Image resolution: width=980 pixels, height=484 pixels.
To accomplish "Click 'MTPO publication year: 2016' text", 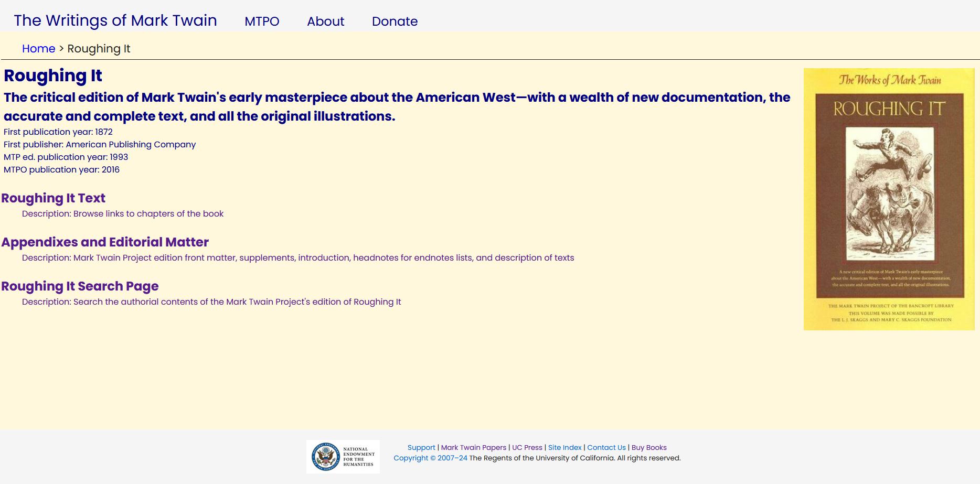I will click(61, 170).
